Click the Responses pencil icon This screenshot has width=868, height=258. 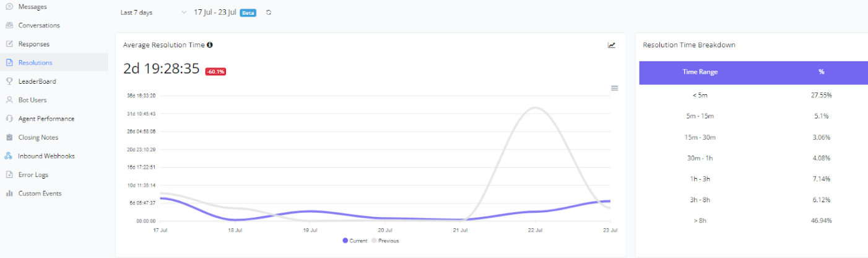[x=9, y=44]
